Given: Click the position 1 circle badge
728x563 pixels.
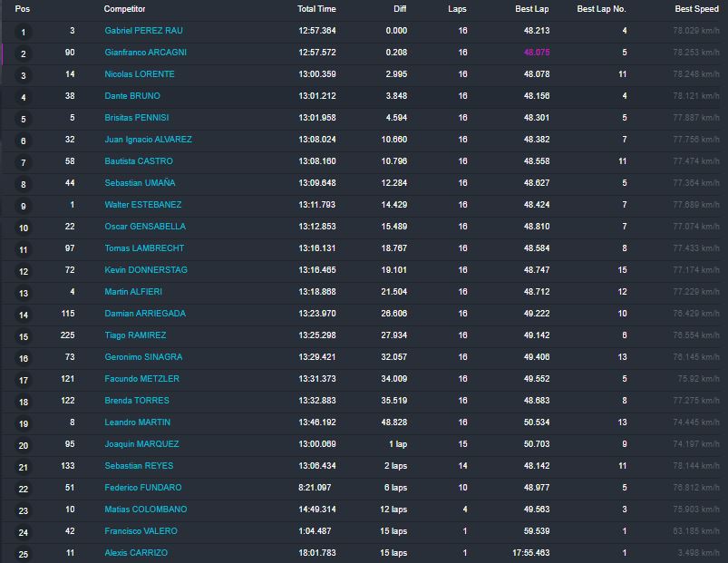Looking at the screenshot, I should coord(24,32).
